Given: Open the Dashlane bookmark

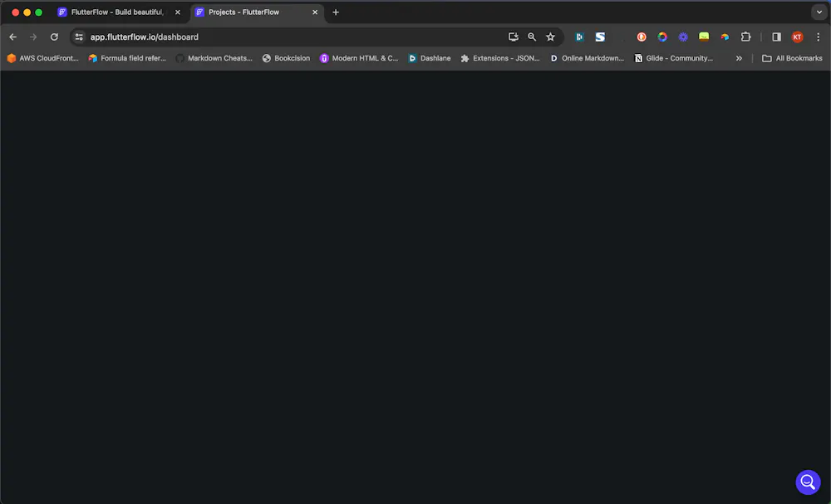Looking at the screenshot, I should pos(430,58).
